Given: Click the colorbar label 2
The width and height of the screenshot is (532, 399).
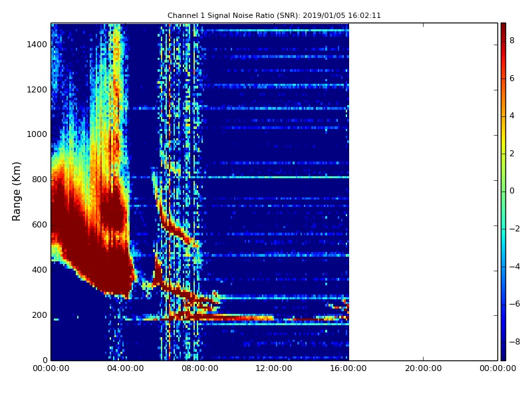Looking at the screenshot, I should point(512,154).
